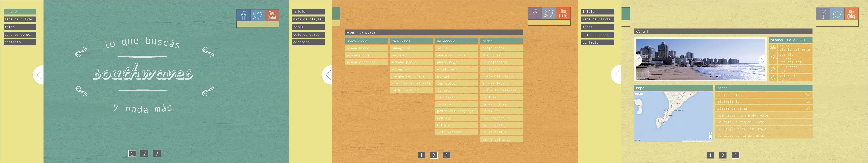The image size is (868, 163).
Task: Open contacto in the yellow El Emir screen menu
Action: point(598,42)
